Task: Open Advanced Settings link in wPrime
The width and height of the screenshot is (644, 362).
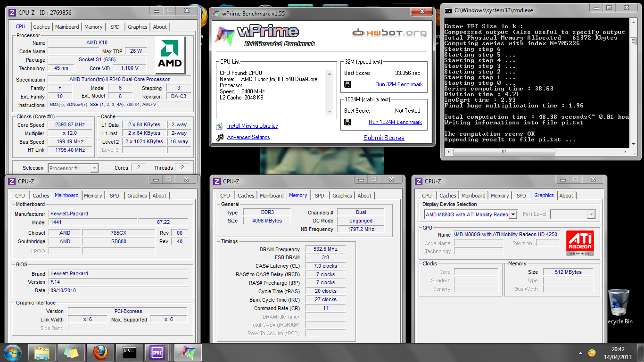Action: click(248, 137)
